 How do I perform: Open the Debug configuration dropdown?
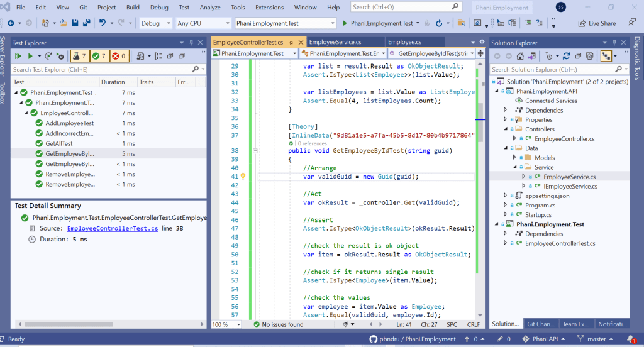pos(155,23)
